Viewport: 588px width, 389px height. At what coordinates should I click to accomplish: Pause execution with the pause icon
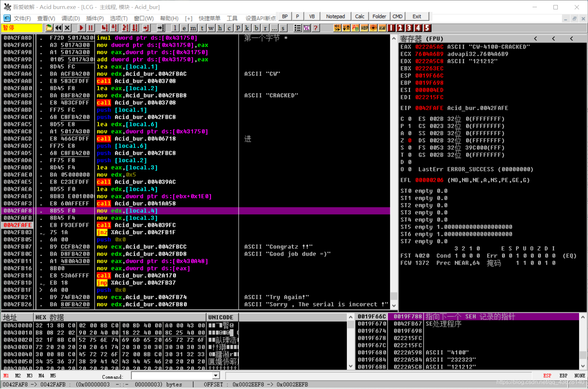[90, 28]
